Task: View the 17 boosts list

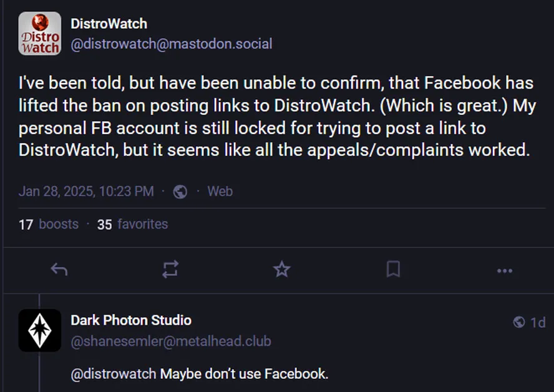Action: point(49,224)
